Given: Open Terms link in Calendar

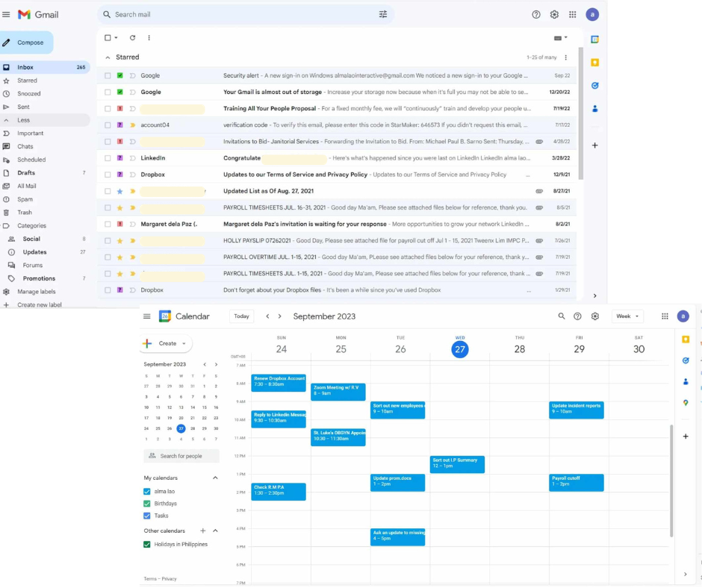Looking at the screenshot, I should [150, 579].
